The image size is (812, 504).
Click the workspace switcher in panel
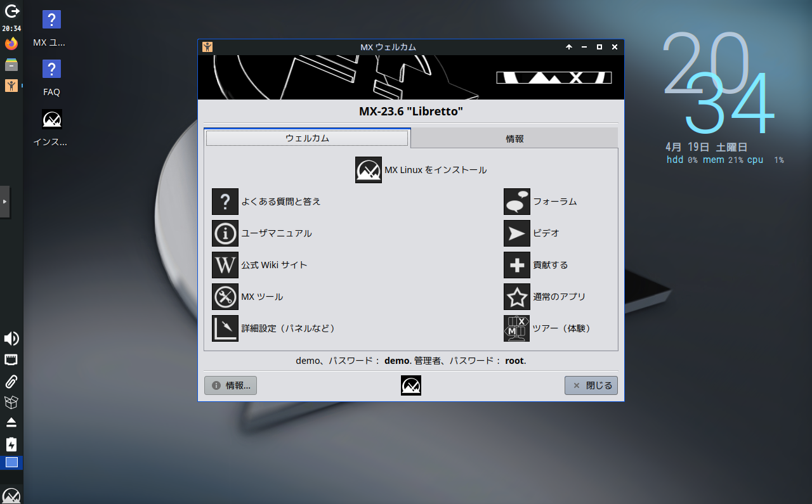(x=11, y=462)
